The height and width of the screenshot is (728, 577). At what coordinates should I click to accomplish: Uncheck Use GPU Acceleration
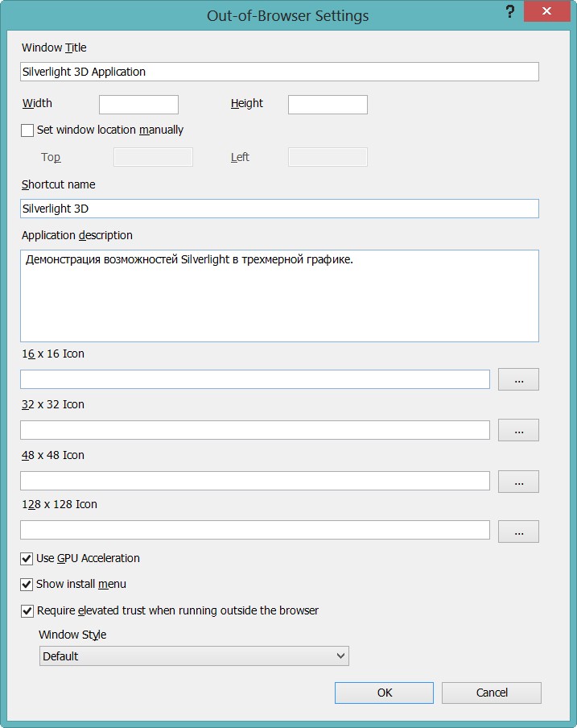27,559
